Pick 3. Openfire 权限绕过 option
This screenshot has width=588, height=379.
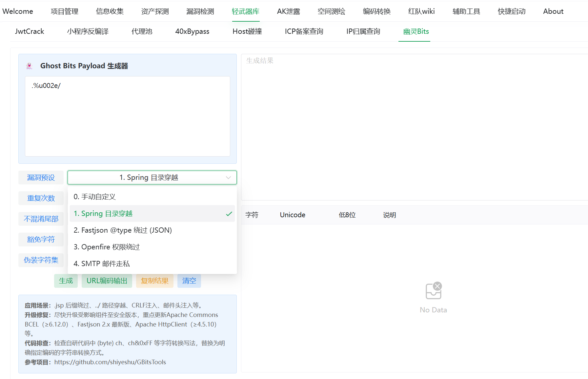(152, 247)
